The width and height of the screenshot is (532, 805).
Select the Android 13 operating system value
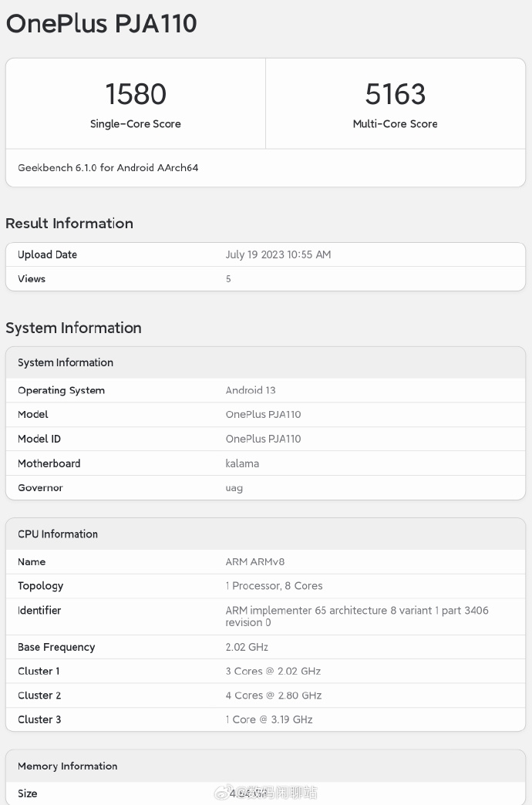pos(250,390)
